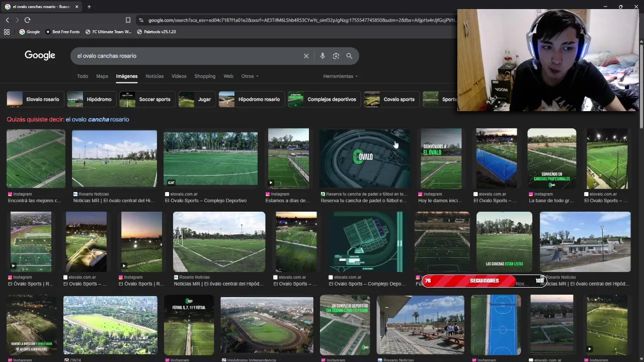Close the 'el ovalo canchas rosario' tab
This screenshot has height=362, width=644.
point(76,7)
